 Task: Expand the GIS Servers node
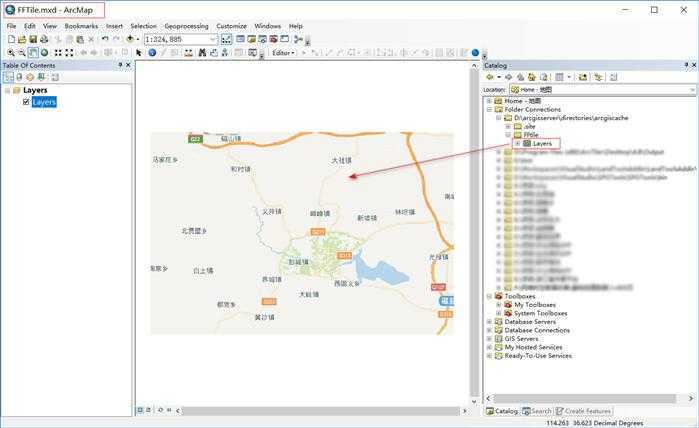489,338
